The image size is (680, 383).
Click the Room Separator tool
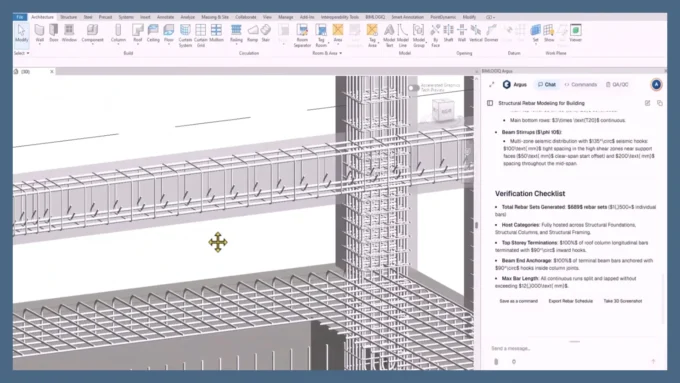[x=302, y=36]
